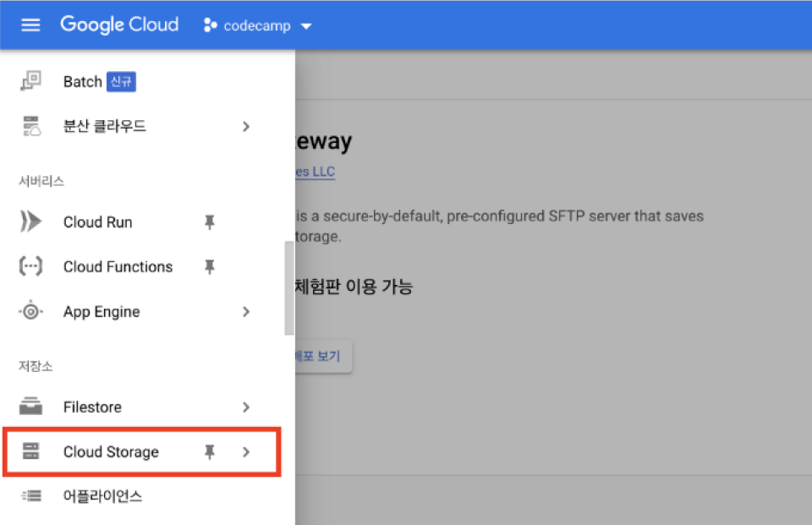Open Cloud Run from the menu
812x525 pixels.
[x=98, y=222]
